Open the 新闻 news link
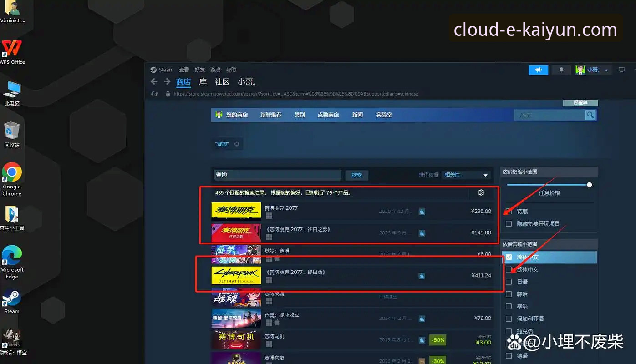The height and width of the screenshot is (364, 636). pyautogui.click(x=357, y=115)
